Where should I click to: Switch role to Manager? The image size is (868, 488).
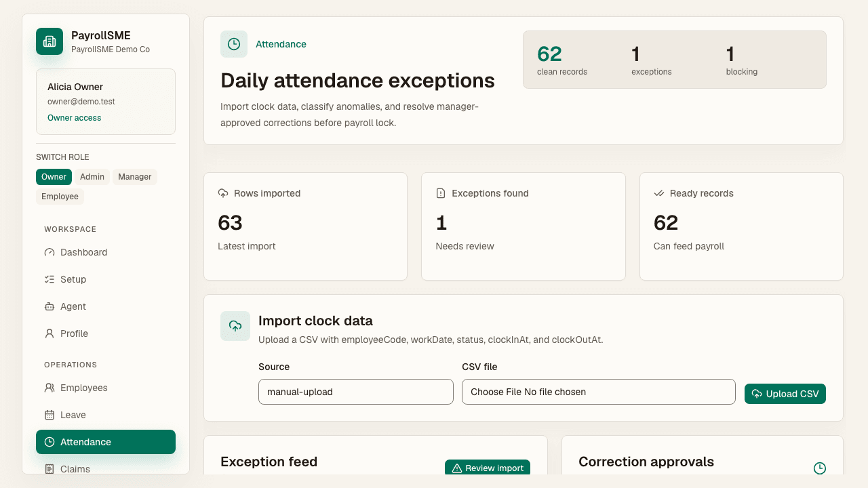pos(135,177)
